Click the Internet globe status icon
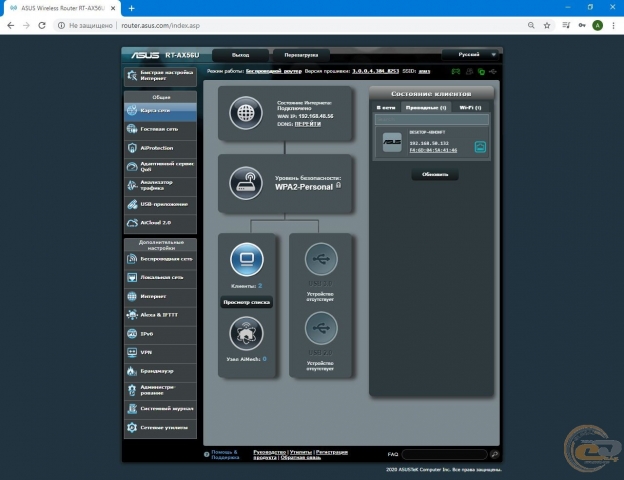Viewport: 624px width, 480px height. [246, 113]
